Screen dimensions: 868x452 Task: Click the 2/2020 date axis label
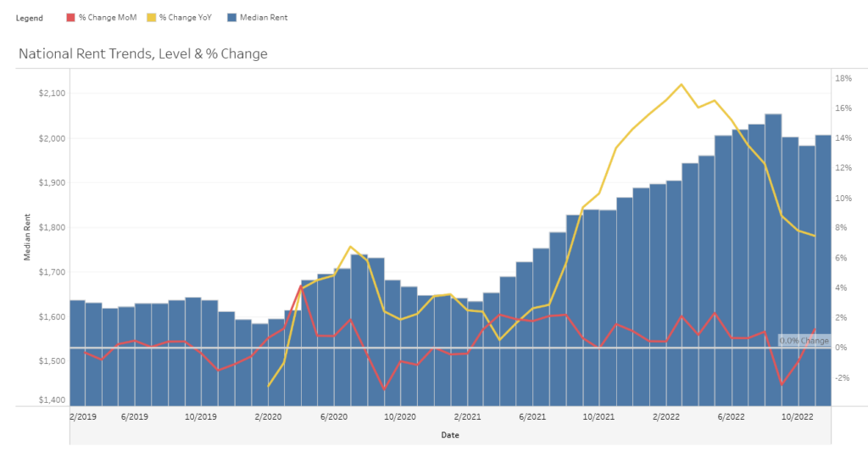point(268,416)
